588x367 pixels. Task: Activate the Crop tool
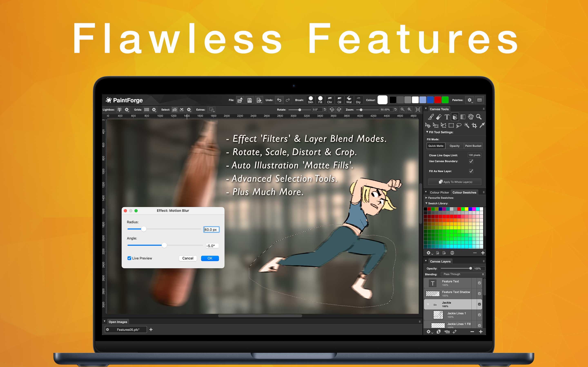point(474,125)
